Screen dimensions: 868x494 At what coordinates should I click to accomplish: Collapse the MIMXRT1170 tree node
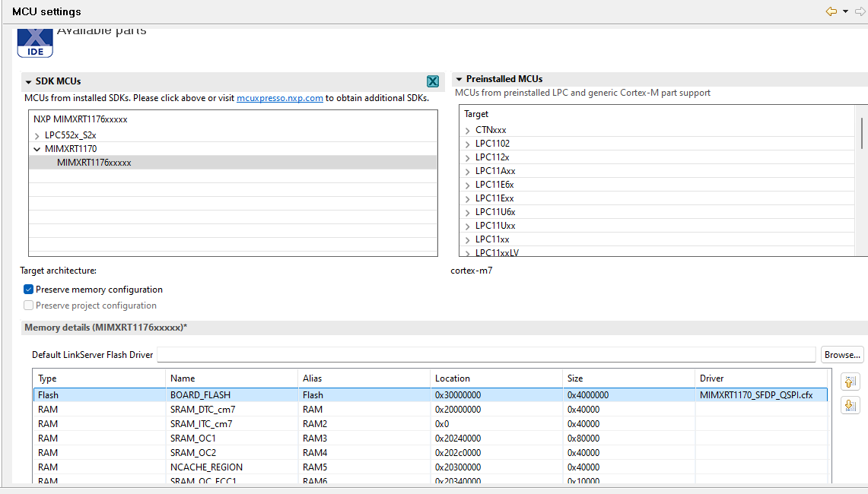pyautogui.click(x=37, y=149)
